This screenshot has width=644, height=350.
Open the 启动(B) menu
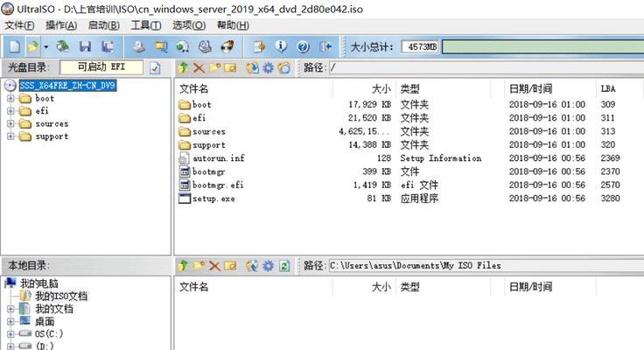[104, 25]
